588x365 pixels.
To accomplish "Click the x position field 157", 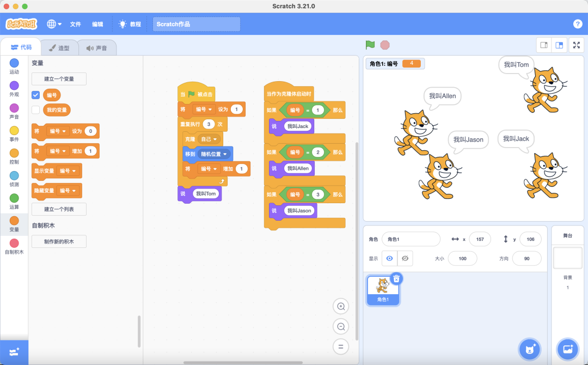I will point(480,239).
